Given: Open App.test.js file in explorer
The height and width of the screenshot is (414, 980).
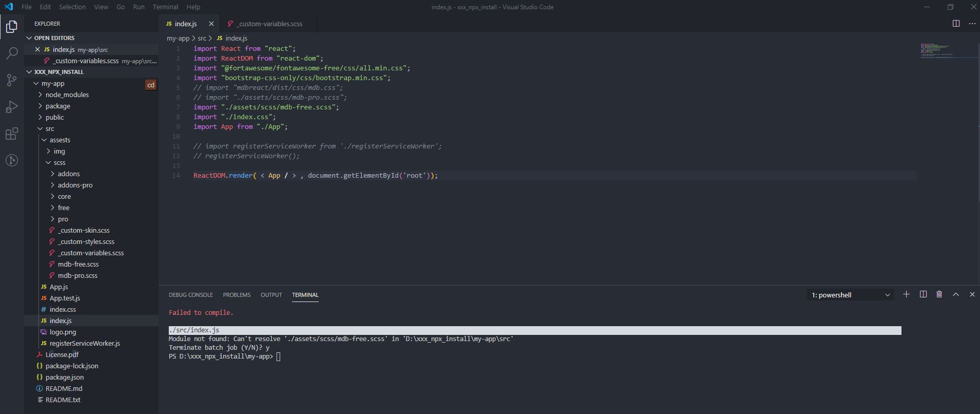Looking at the screenshot, I should point(91,298).
